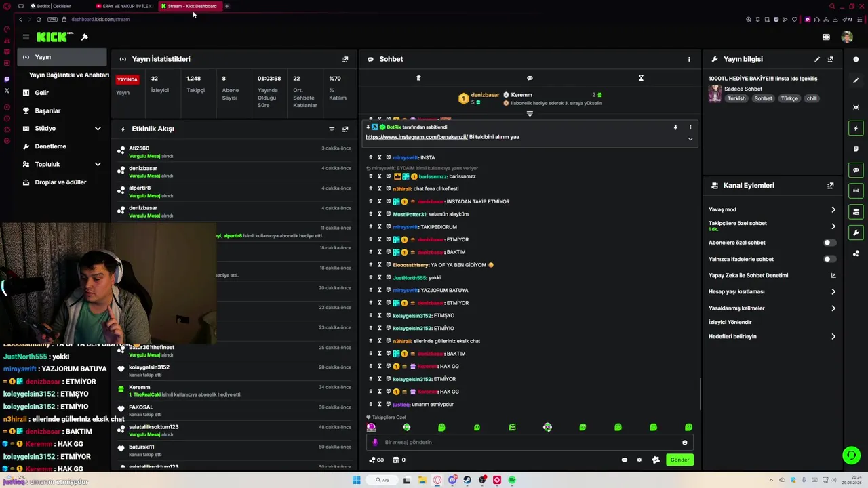Switch to the BotRix Çekilişler browser tab

point(54,6)
